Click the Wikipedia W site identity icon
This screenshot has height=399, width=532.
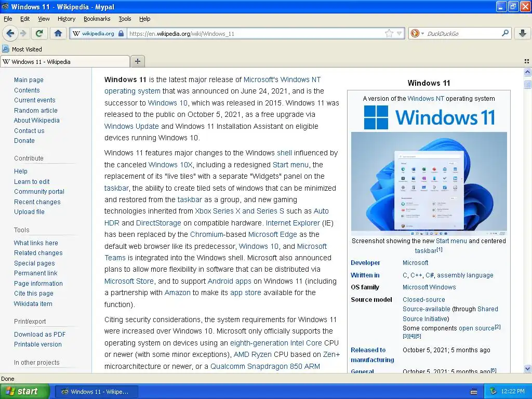click(76, 33)
